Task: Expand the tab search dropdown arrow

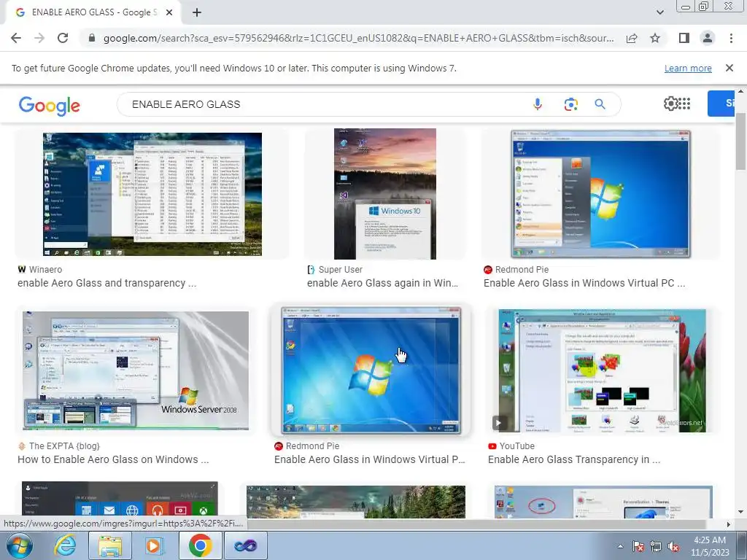Action: pos(659,13)
